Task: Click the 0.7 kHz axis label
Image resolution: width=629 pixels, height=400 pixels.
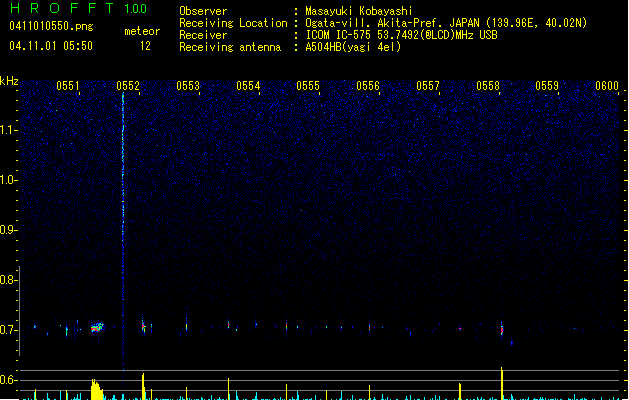Action: coord(8,330)
